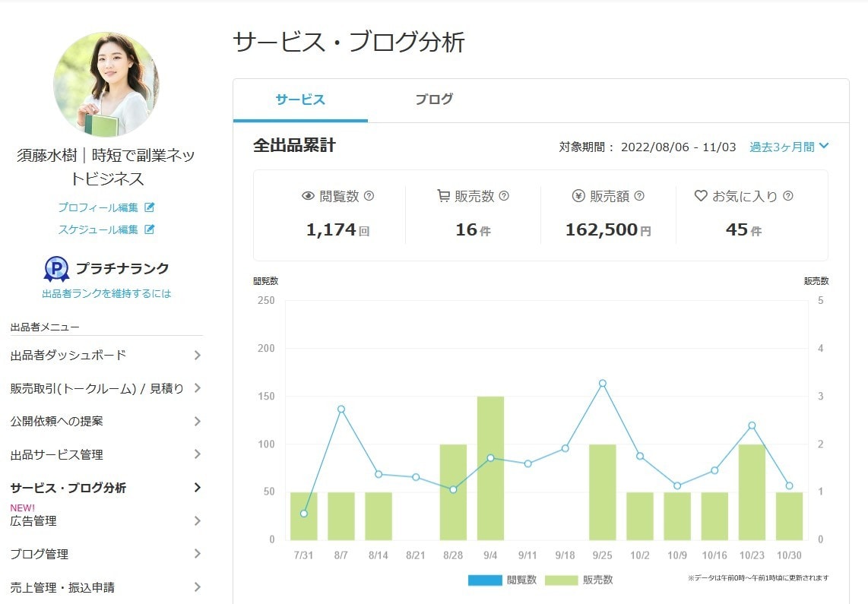Click the help icon next to 閲覧数
Viewport: 868px width, 604px height.
click(369, 196)
